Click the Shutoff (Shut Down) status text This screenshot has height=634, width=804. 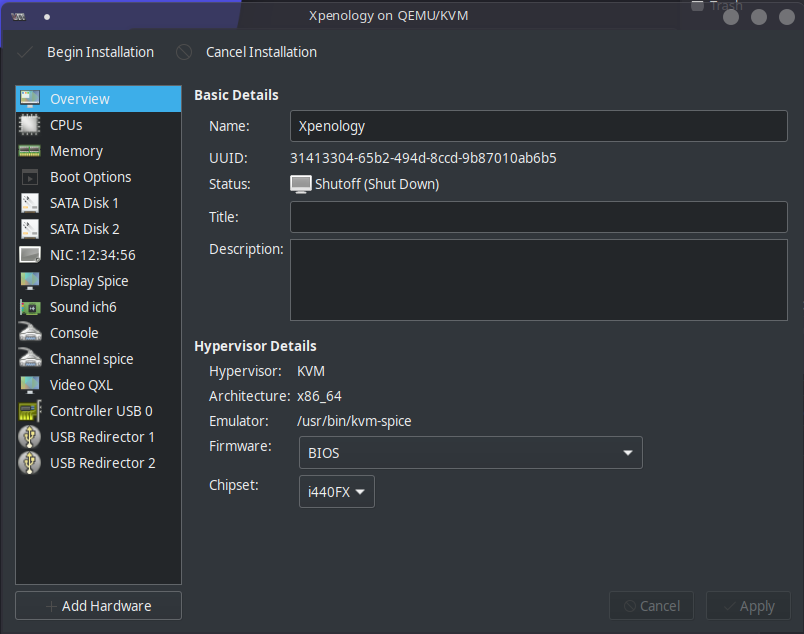377,185
